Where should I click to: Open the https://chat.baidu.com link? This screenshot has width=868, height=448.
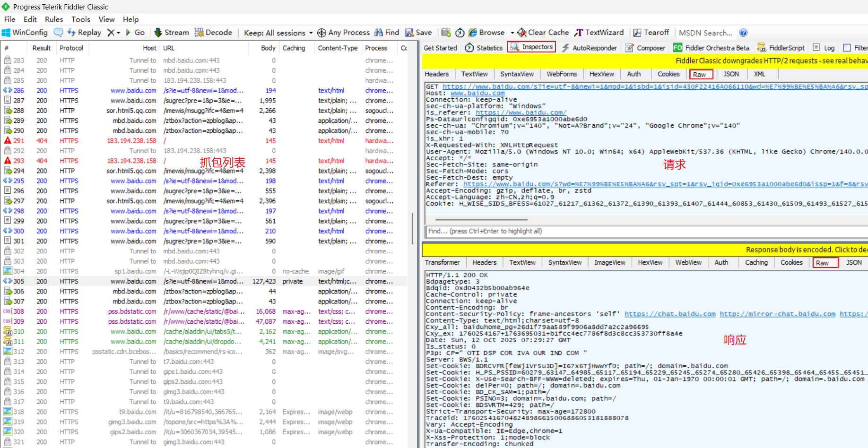pyautogui.click(x=670, y=314)
